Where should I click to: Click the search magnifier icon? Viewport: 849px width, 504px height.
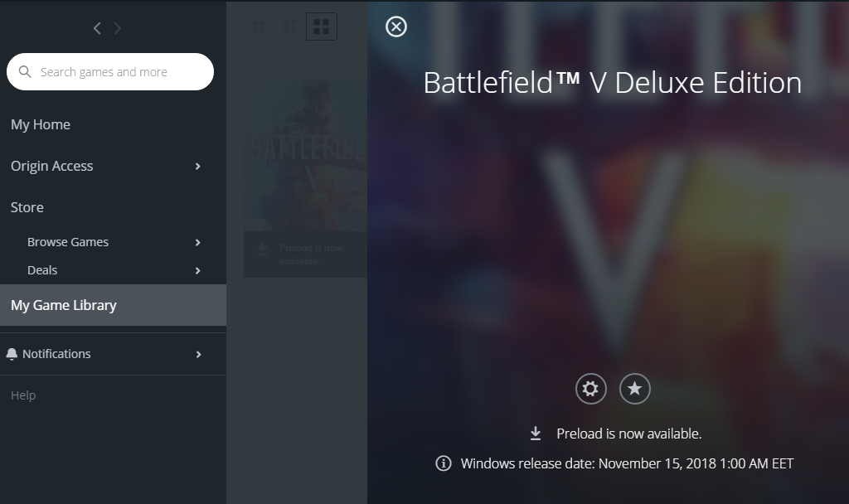coord(25,71)
